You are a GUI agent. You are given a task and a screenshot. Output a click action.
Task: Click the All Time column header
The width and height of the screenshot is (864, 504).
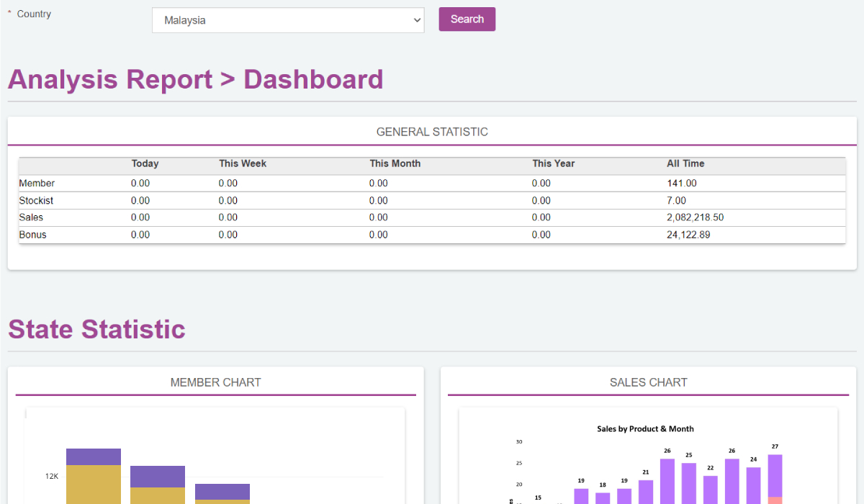pos(685,163)
